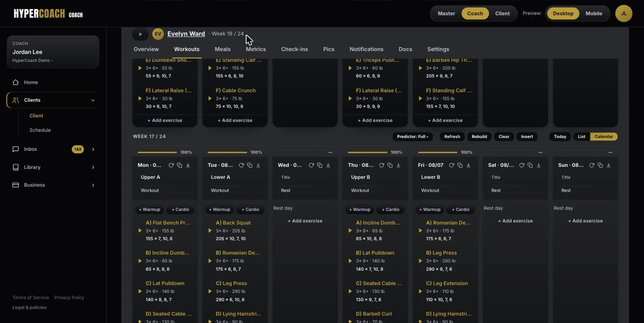Open the coach account switcher card
644x323 pixels.
point(53,52)
